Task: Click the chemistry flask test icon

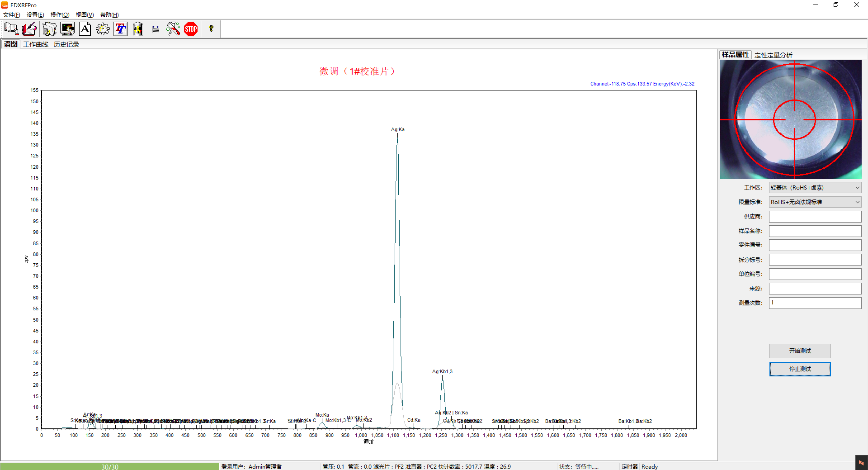Action: click(173, 29)
